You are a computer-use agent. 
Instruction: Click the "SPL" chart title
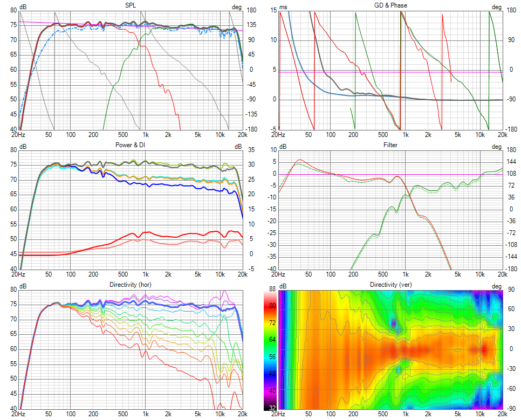(131, 5)
